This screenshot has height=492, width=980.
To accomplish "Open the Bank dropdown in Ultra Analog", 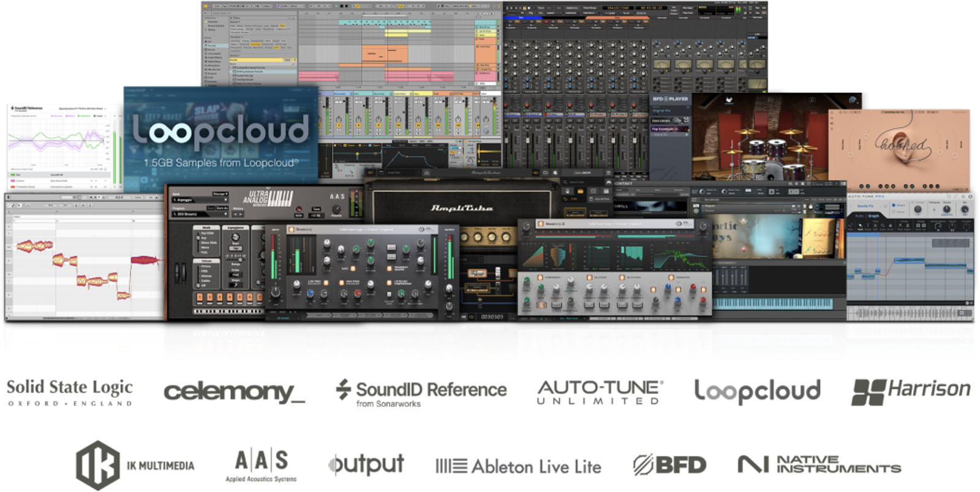I will coord(199,200).
